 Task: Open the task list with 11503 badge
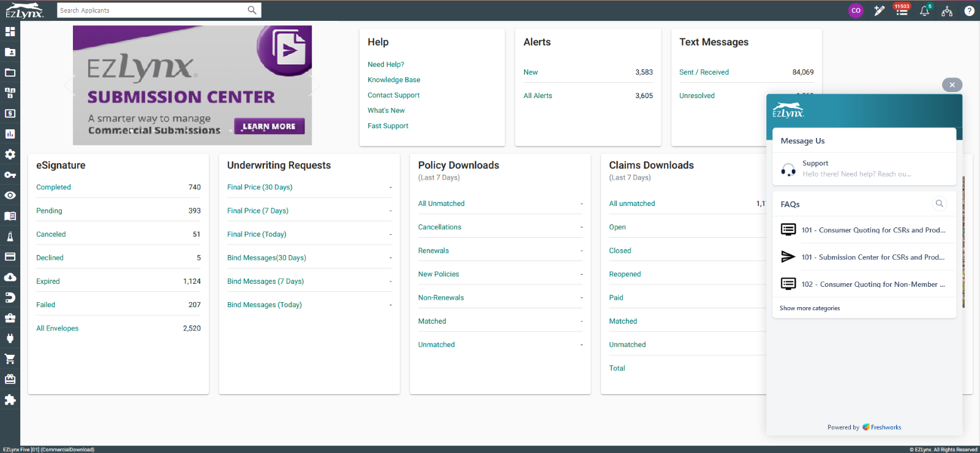[902, 10]
